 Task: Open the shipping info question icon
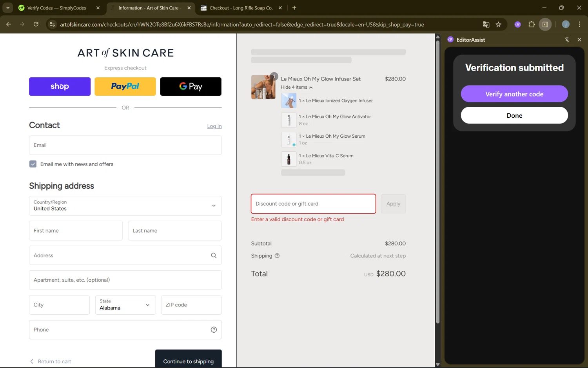pyautogui.click(x=277, y=256)
